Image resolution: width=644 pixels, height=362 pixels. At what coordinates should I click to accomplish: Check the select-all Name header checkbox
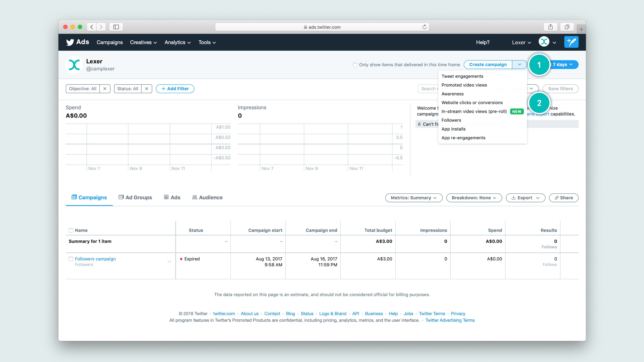coord(71,230)
